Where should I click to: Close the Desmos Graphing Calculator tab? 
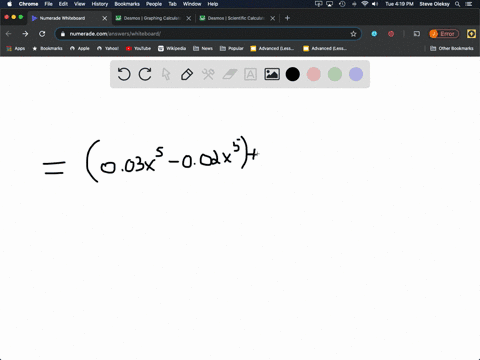pyautogui.click(x=189, y=18)
